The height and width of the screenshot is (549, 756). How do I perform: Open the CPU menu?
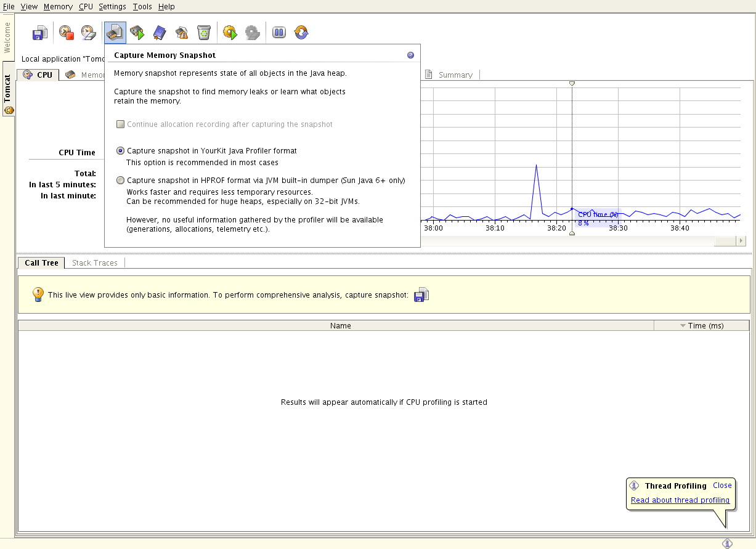(x=86, y=7)
